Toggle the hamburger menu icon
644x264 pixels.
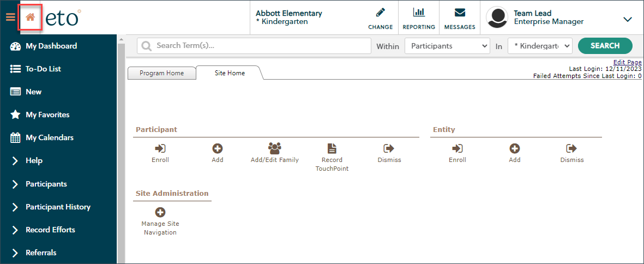[x=10, y=17]
